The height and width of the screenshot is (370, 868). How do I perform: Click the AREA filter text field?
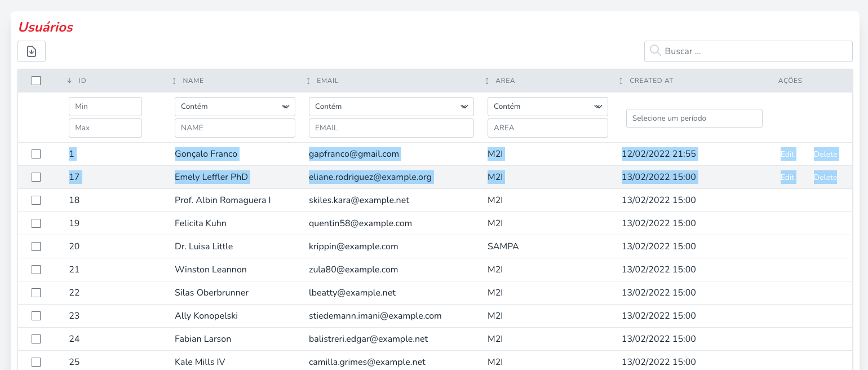click(548, 128)
